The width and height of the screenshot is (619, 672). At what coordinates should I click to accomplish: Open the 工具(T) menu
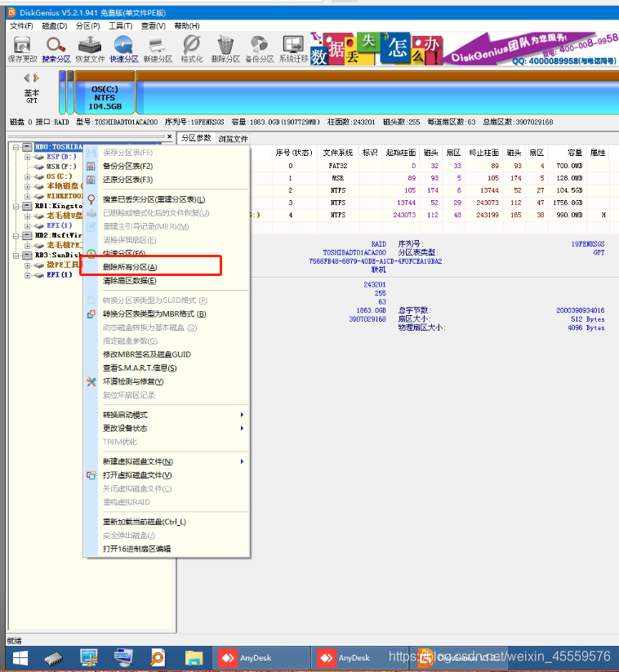click(121, 25)
